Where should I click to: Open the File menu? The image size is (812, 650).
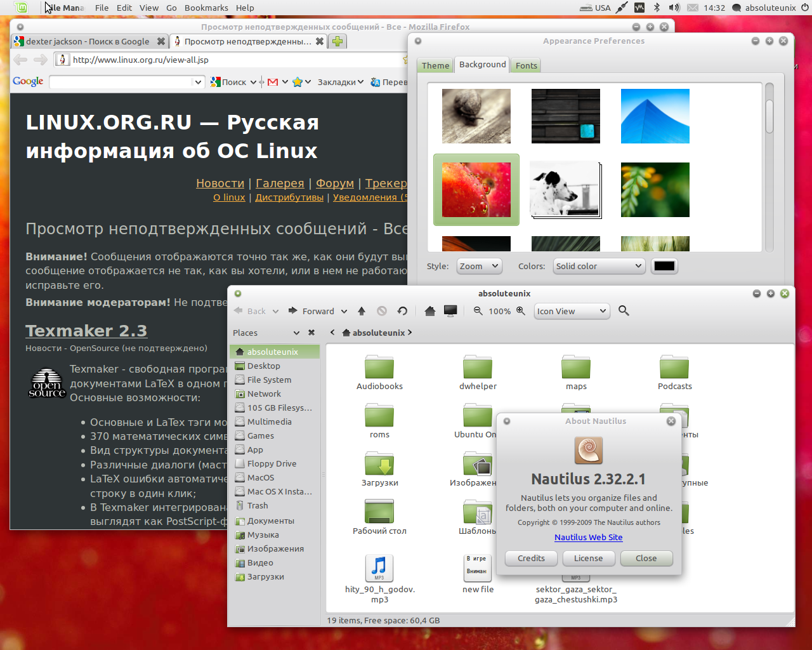[x=101, y=8]
